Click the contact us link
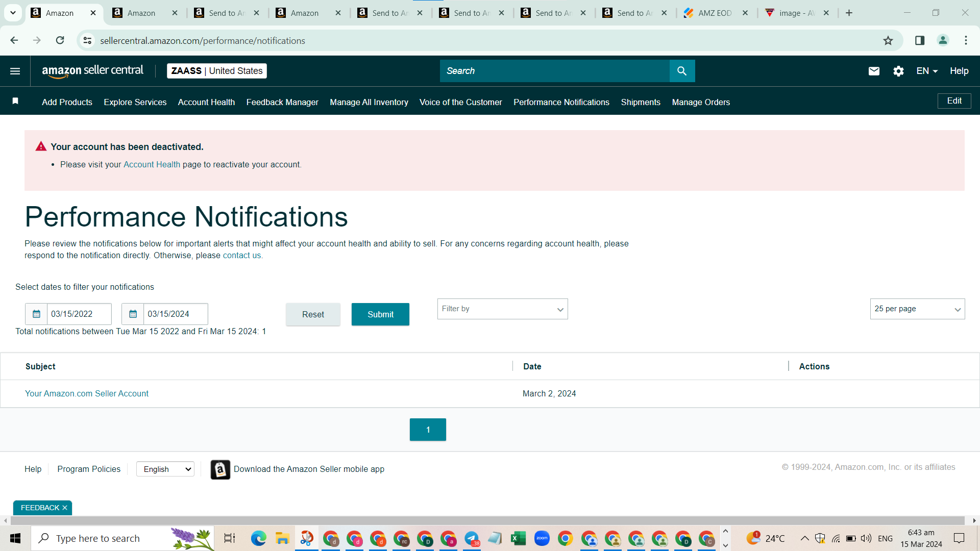980x551 pixels. (242, 255)
